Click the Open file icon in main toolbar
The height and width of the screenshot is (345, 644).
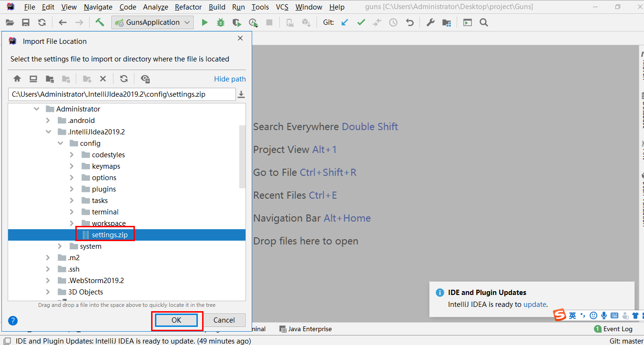(x=10, y=22)
